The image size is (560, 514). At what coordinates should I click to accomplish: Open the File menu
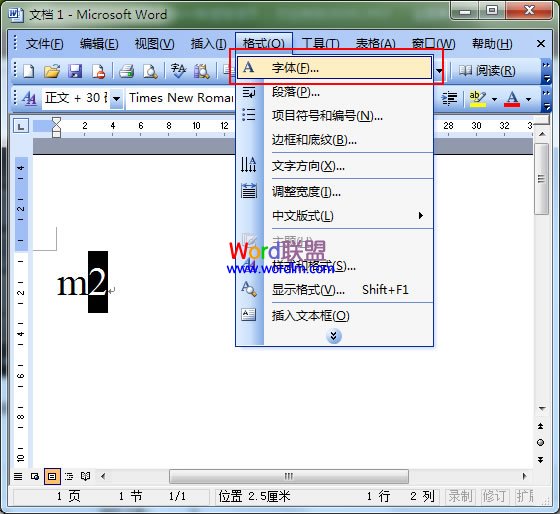point(45,44)
